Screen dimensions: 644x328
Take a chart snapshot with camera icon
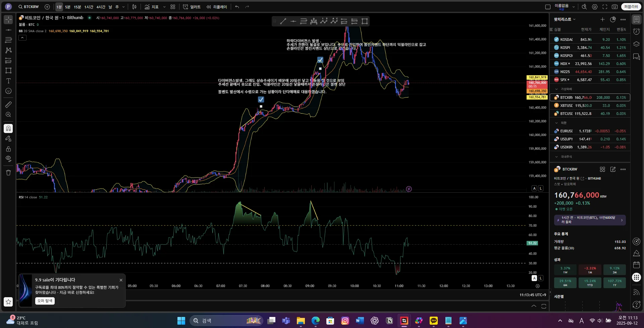pyautogui.click(x=614, y=7)
